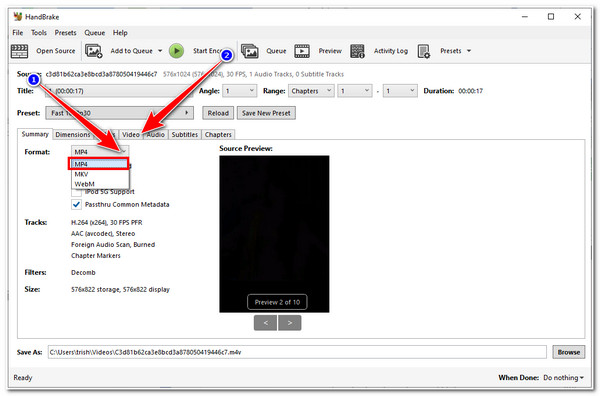Click the Ready status text
This screenshot has width=600, height=396.
[23, 378]
